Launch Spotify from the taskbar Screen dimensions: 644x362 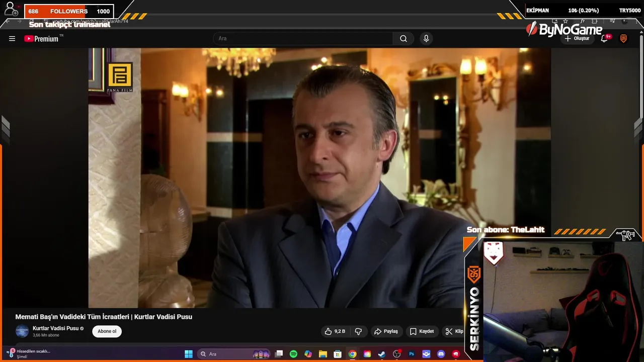294,354
